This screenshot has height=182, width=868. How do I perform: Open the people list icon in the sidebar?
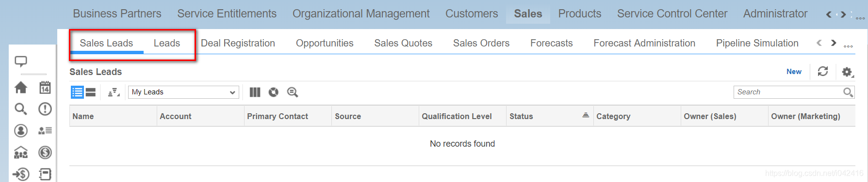[x=45, y=131]
